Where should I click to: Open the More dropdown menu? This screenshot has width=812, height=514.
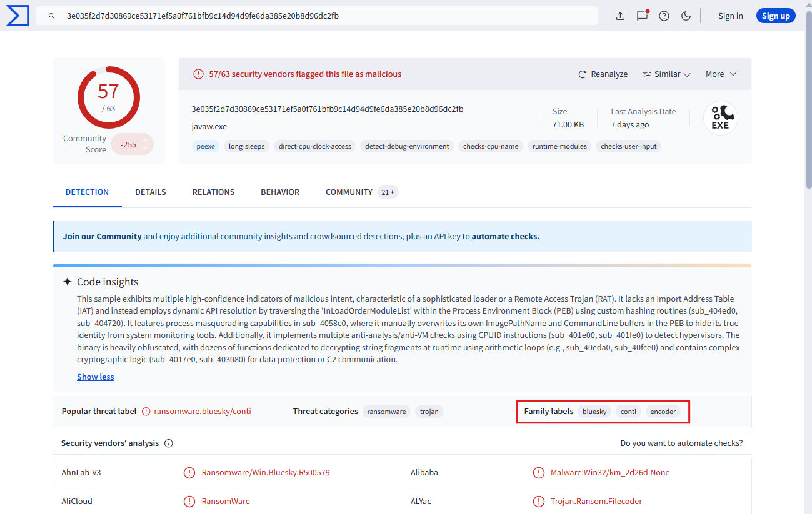[x=721, y=74]
